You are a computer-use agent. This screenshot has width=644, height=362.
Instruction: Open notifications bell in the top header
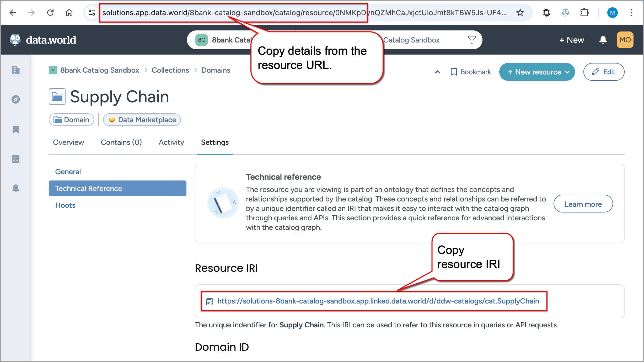click(x=603, y=40)
